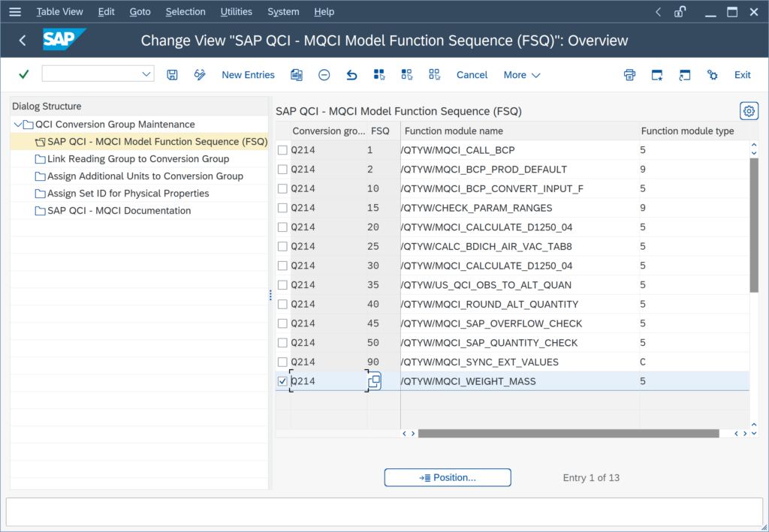Screen dimensions: 769x532
Task: Confirm with the green checkmark Enter icon
Action: coord(23,74)
